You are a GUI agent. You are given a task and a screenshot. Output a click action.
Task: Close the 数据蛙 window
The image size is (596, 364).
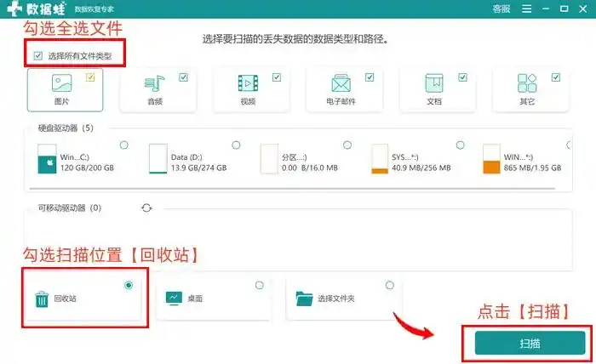582,9
